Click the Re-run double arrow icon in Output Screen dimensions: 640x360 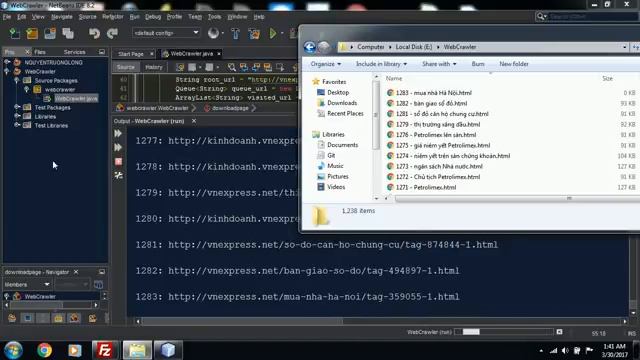tap(118, 133)
